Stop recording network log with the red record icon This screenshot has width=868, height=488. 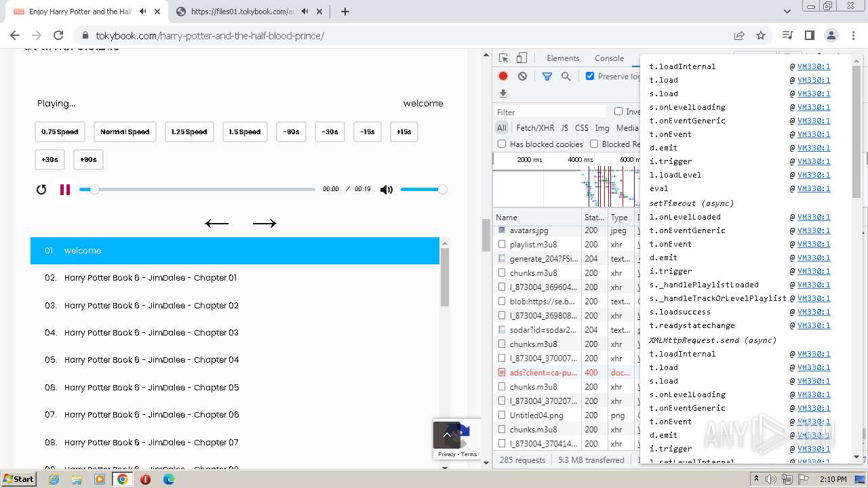(x=503, y=77)
